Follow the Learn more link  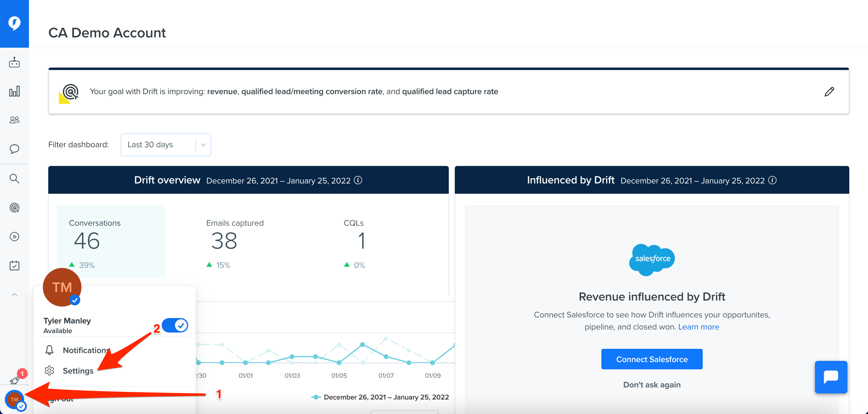pos(699,327)
